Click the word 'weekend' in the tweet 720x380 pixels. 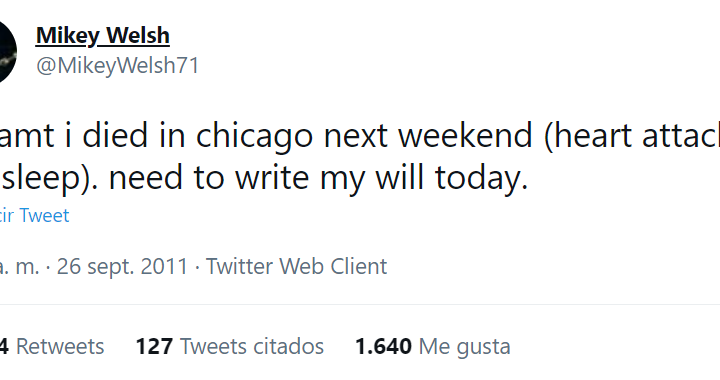(465, 136)
